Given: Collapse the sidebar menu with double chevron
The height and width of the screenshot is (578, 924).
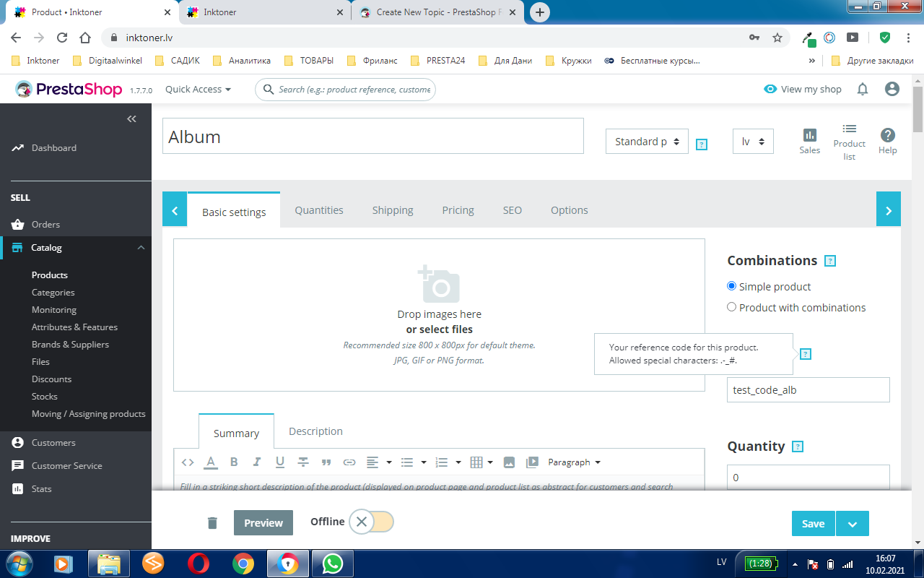Looking at the screenshot, I should tap(131, 118).
